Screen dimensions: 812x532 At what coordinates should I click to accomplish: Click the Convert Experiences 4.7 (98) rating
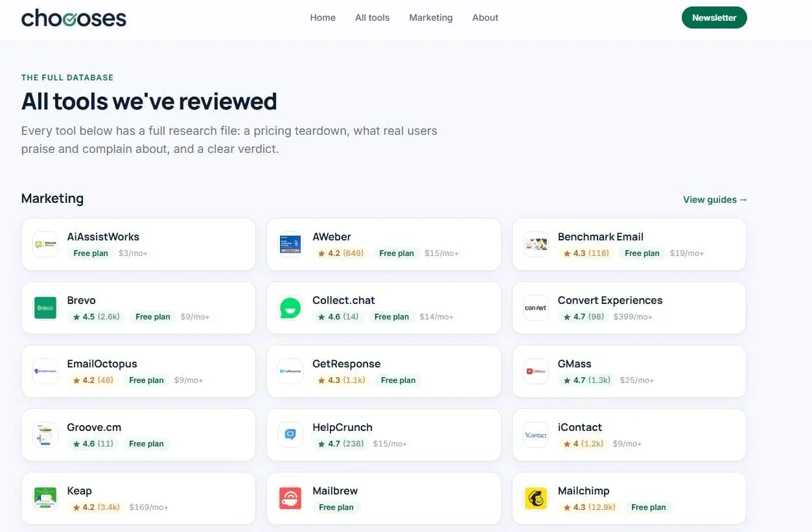tap(585, 317)
